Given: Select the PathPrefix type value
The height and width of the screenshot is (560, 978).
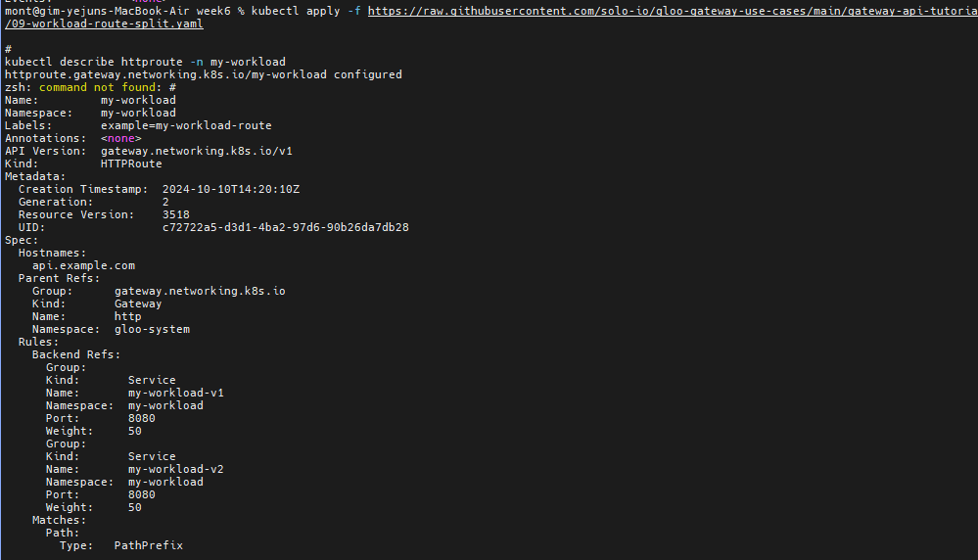Looking at the screenshot, I should [149, 545].
